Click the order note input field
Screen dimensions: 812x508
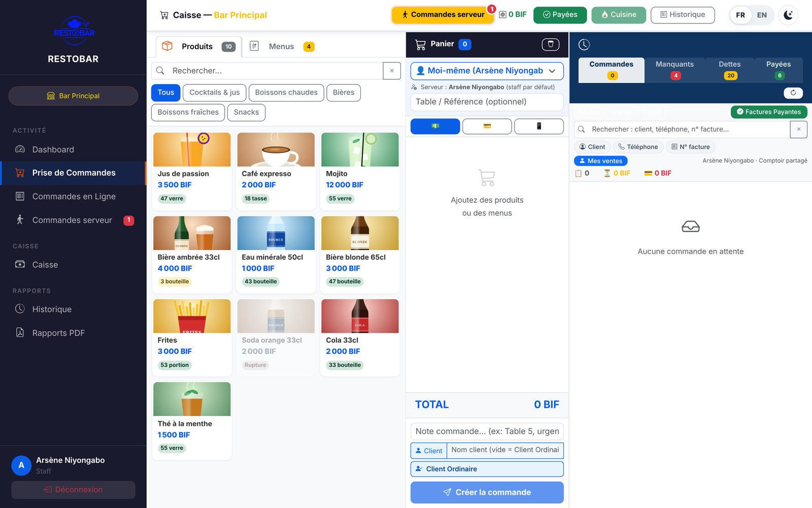pos(487,431)
